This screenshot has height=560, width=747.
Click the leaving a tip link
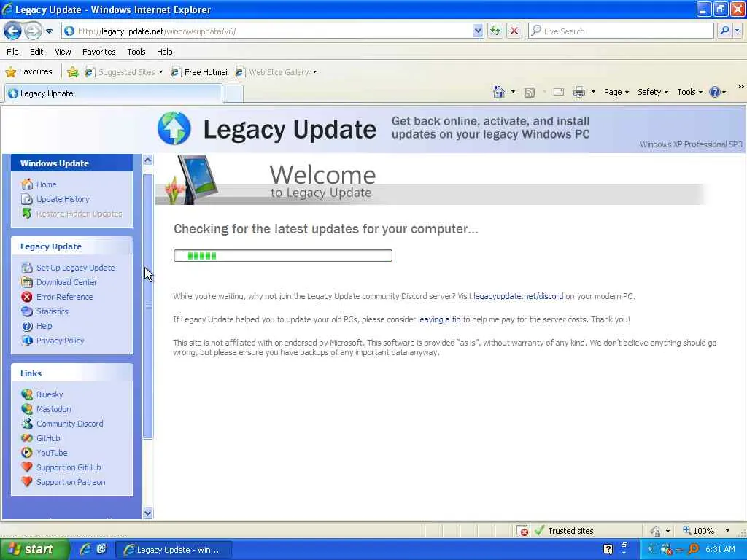pyautogui.click(x=439, y=319)
